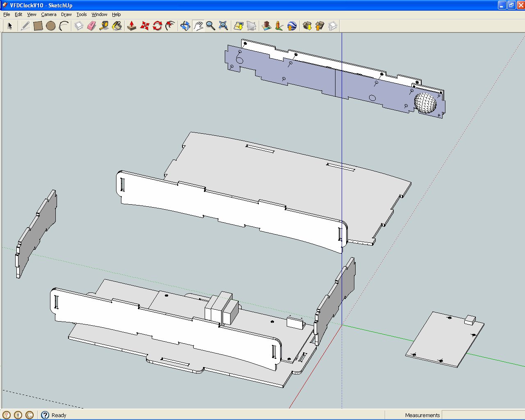
Task: Select the pink Eraser tool
Action: [x=91, y=26]
